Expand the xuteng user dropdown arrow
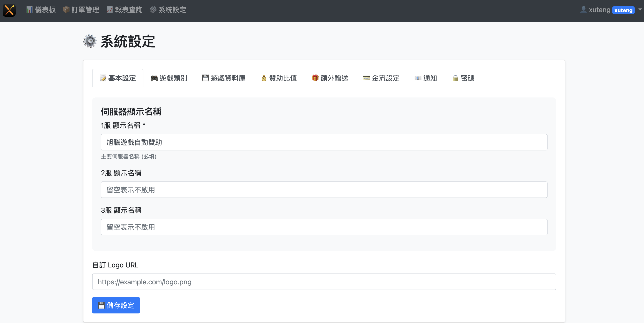The height and width of the screenshot is (323, 644). (x=640, y=10)
